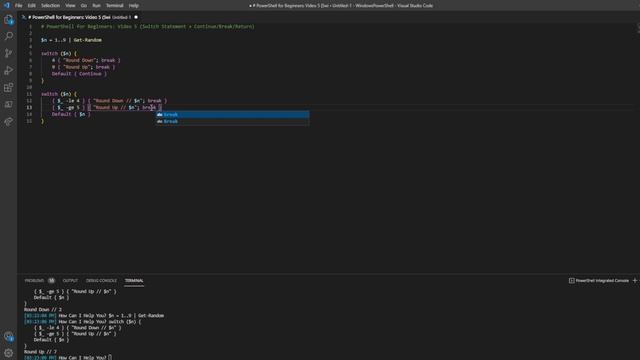640x360 pixels.
Task: Click 'Default { $n }' in the editor
Action: click(71, 114)
